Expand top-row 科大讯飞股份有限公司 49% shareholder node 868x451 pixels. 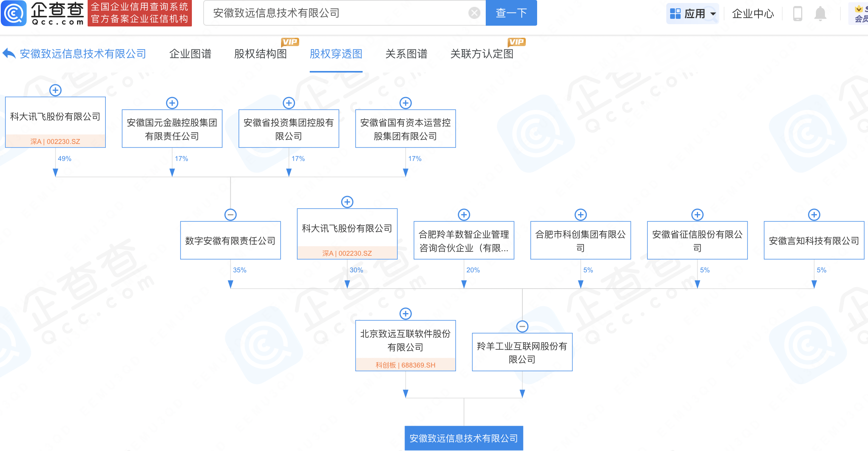[56, 90]
